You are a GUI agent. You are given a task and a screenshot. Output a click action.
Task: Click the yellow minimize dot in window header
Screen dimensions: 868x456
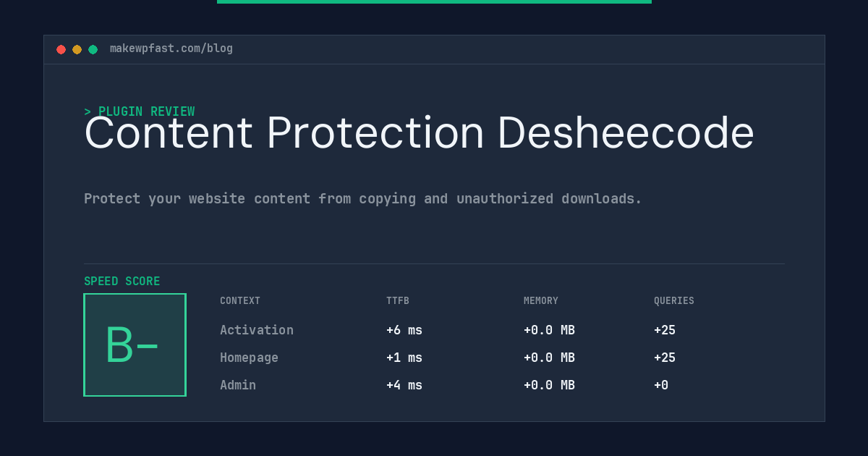(77, 49)
